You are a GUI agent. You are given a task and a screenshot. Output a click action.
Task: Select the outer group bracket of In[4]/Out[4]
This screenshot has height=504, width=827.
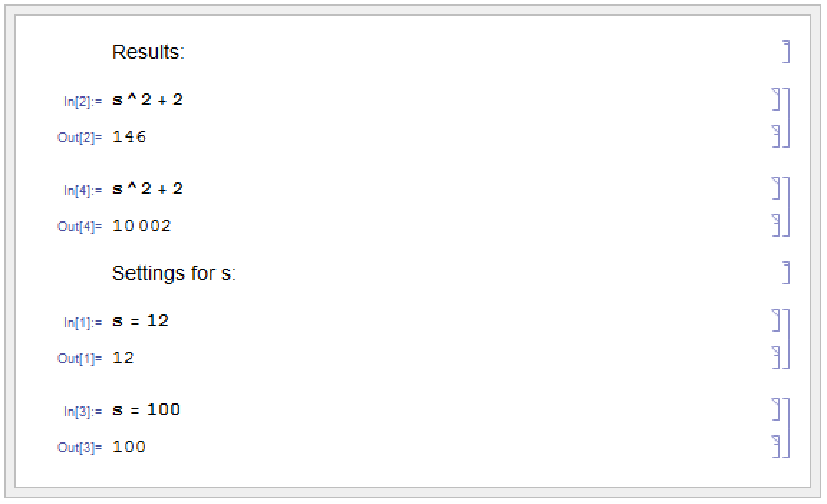786,207
